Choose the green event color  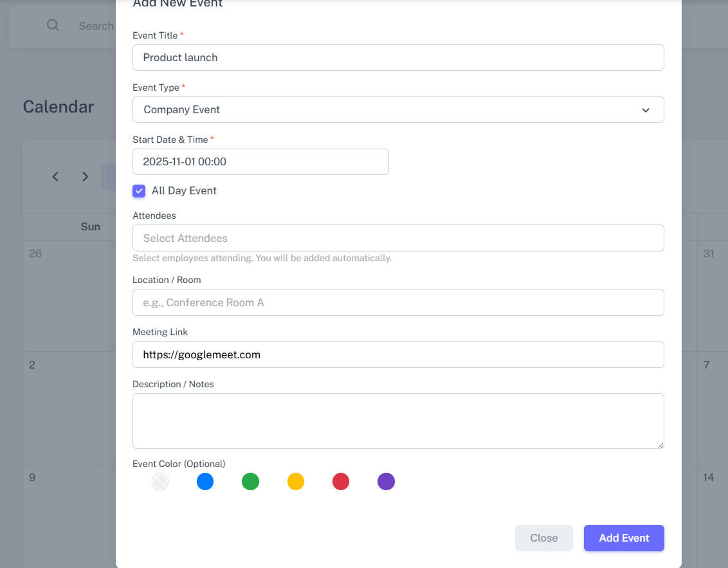click(x=250, y=481)
